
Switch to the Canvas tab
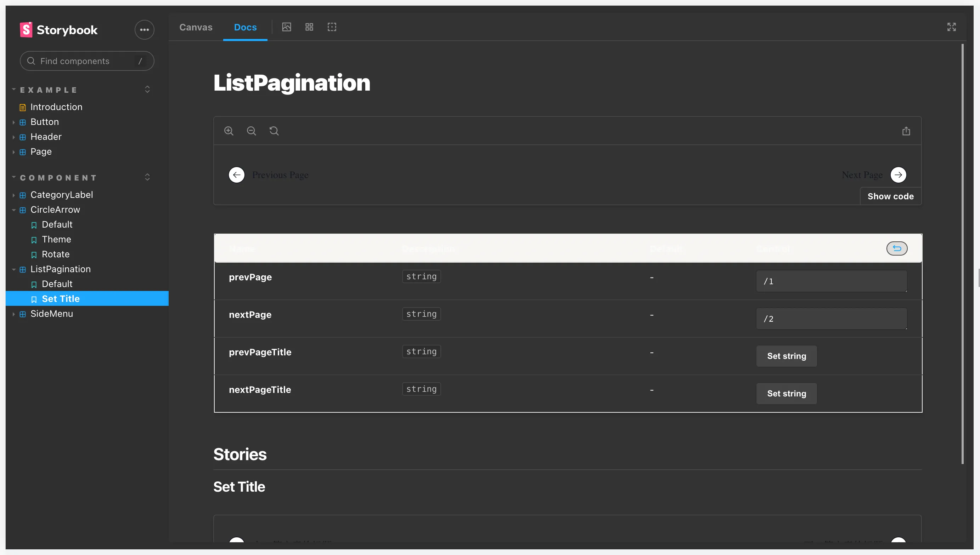196,28
